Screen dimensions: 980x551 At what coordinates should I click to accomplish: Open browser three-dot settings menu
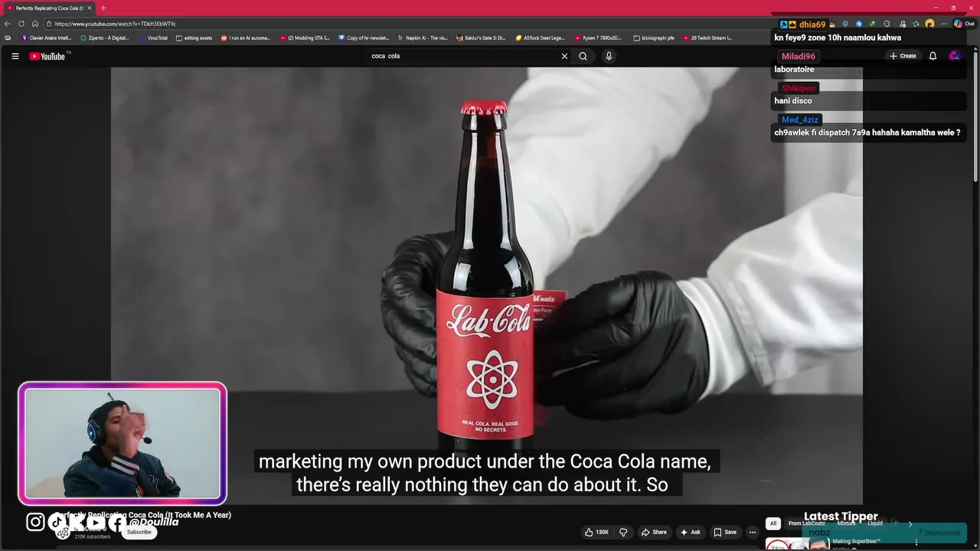[943, 24]
